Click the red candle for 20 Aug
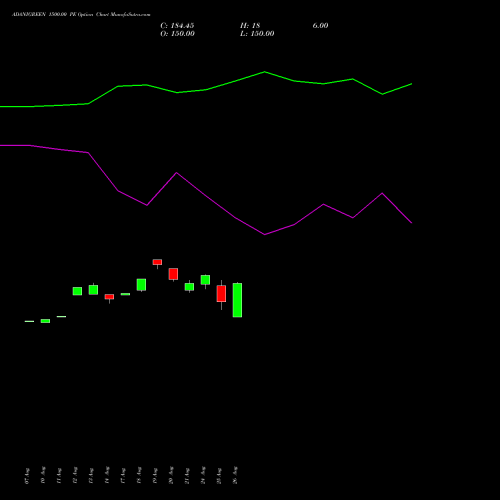Screen dimensions: 500x500 173,274
